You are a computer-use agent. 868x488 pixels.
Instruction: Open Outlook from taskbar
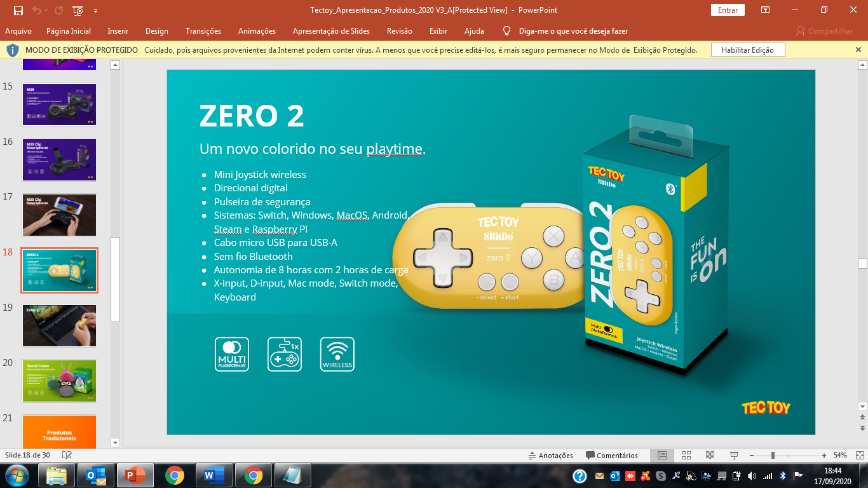click(x=96, y=475)
